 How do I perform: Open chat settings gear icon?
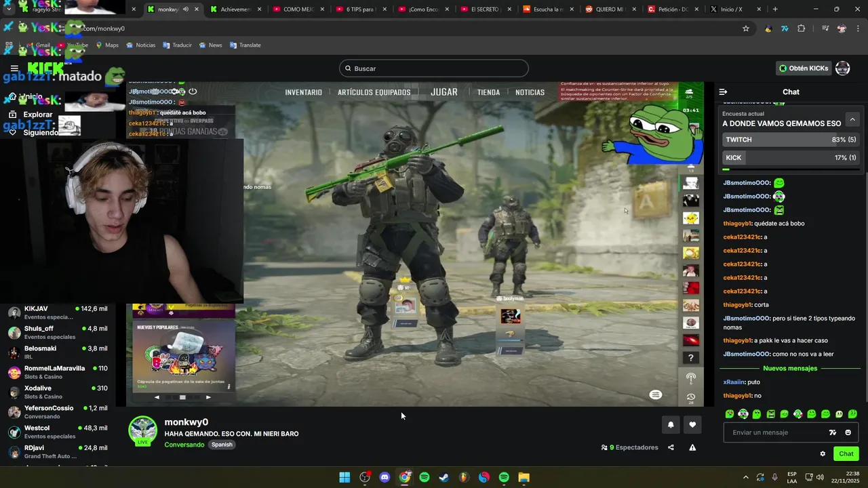(823, 454)
